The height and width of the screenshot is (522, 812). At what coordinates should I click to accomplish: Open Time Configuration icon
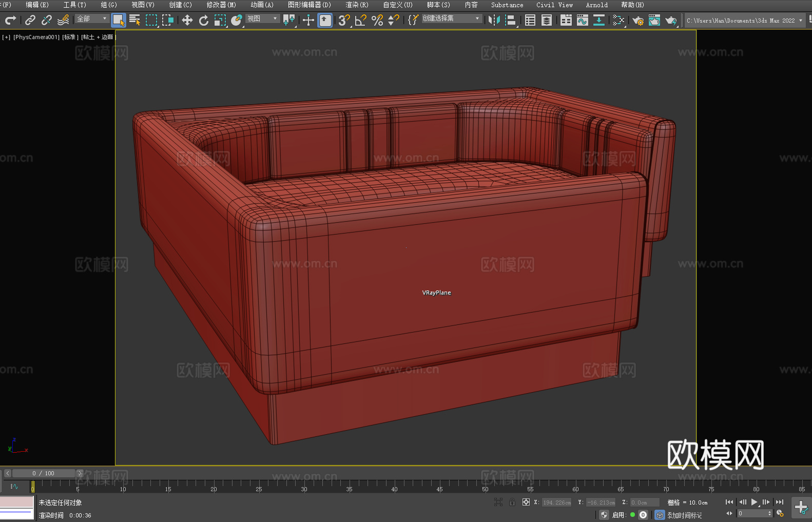pyautogui.click(x=780, y=513)
